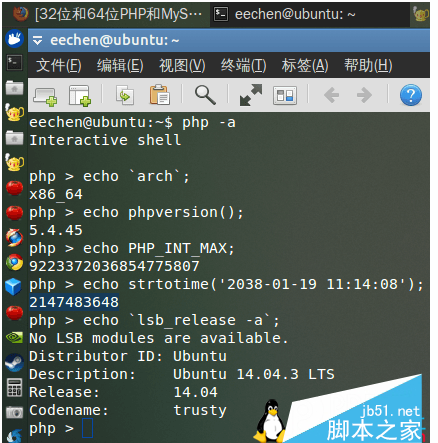
Task: Click the paste clipboard icon
Action: pyautogui.click(x=160, y=95)
